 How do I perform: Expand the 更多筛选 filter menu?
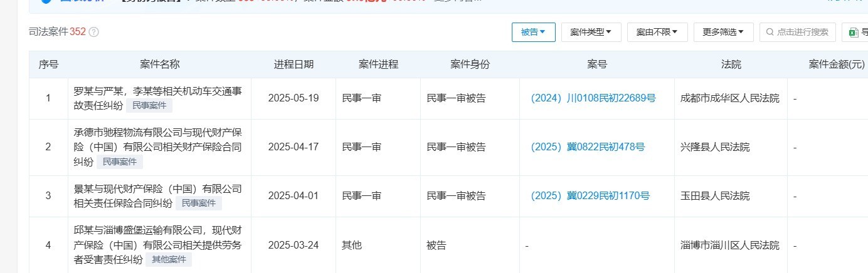point(723,32)
